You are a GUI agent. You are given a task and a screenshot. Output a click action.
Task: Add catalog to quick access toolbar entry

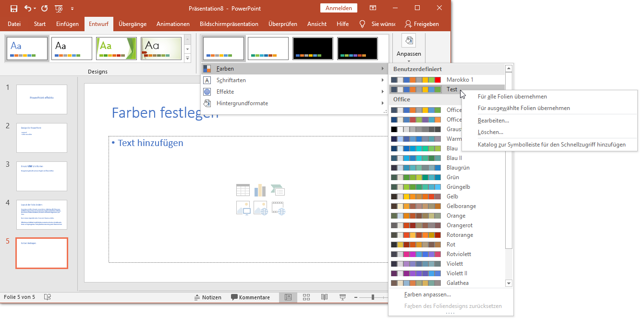[x=549, y=145]
